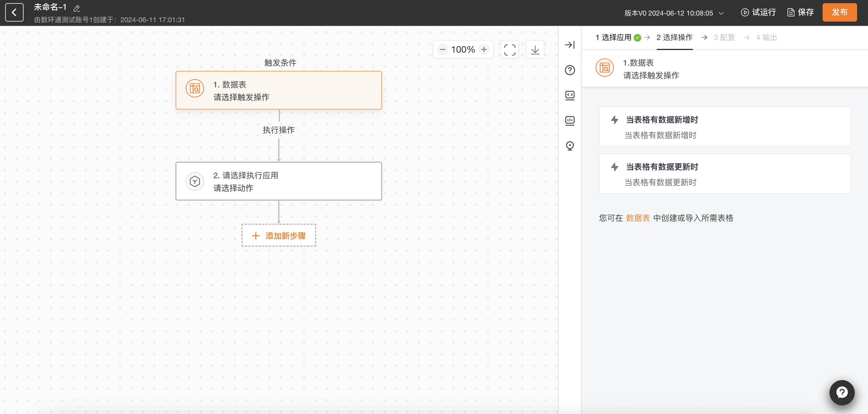Switch to the 3 配置 tab

click(x=724, y=37)
